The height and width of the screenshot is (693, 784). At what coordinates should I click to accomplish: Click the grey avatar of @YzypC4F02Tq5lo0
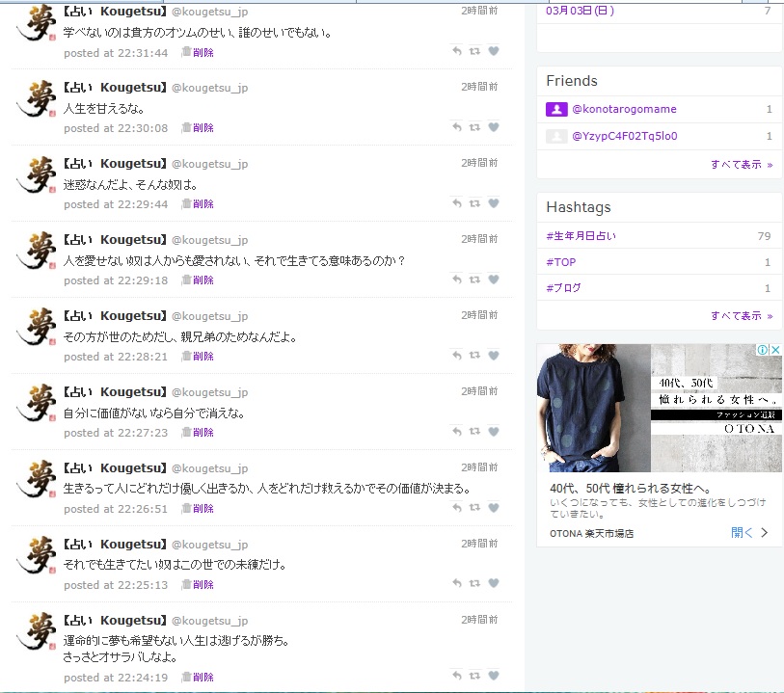[x=556, y=136]
